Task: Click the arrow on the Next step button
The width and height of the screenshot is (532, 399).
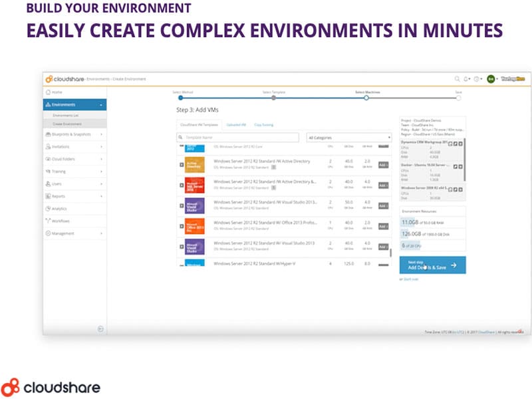Action: 454,265
